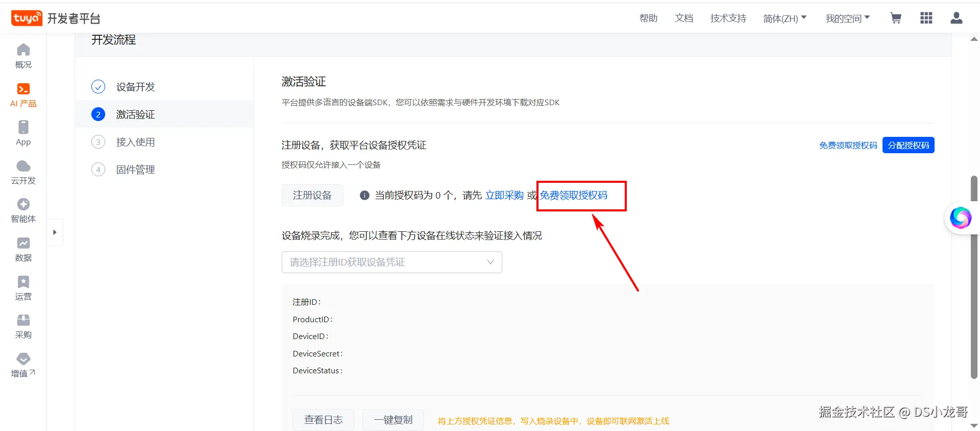980x431 pixels.
Task: Click the DeviceSecret: field label
Action: pos(317,353)
